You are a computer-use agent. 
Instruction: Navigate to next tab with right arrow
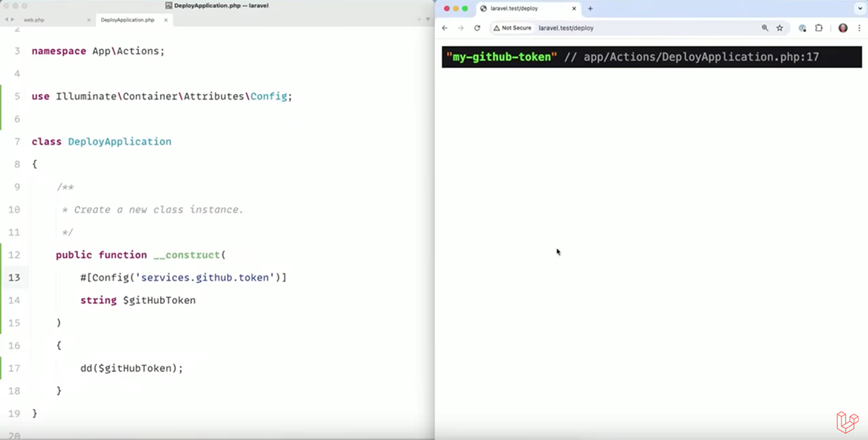pyautogui.click(x=12, y=20)
